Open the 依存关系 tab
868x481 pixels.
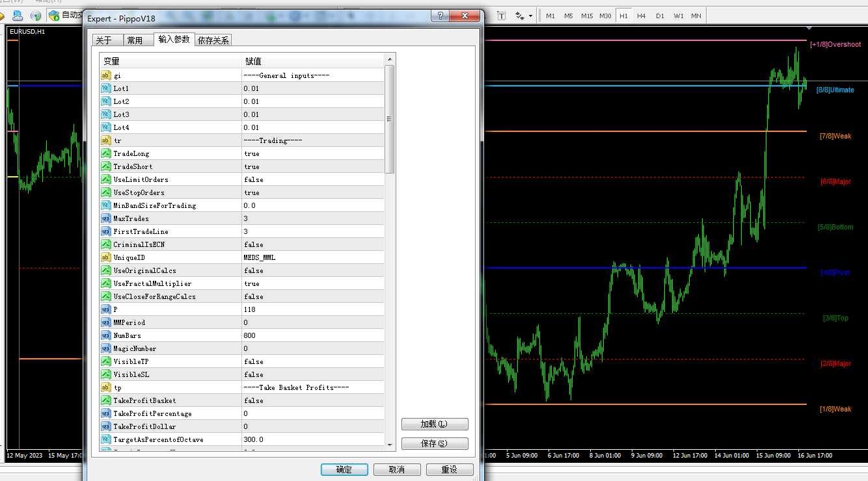(213, 40)
